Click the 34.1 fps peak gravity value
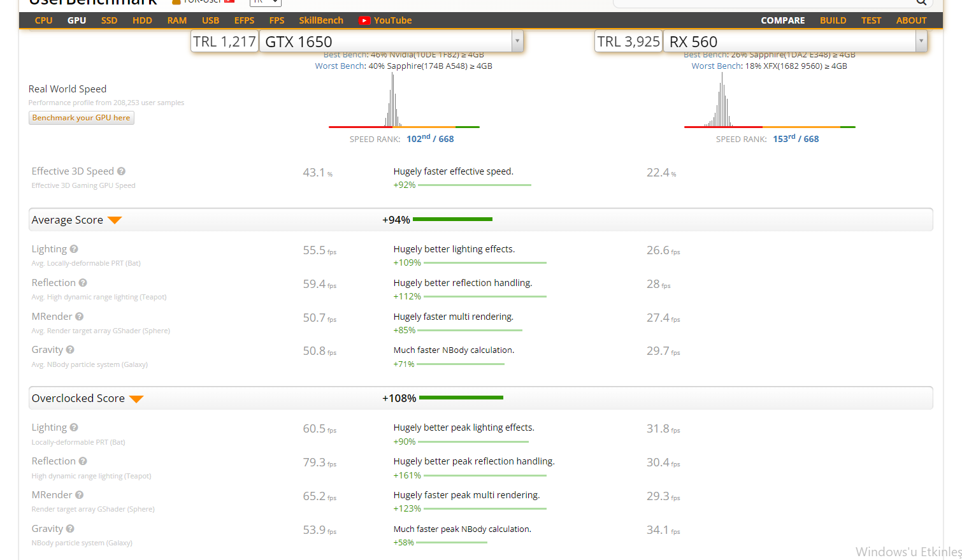 click(663, 530)
